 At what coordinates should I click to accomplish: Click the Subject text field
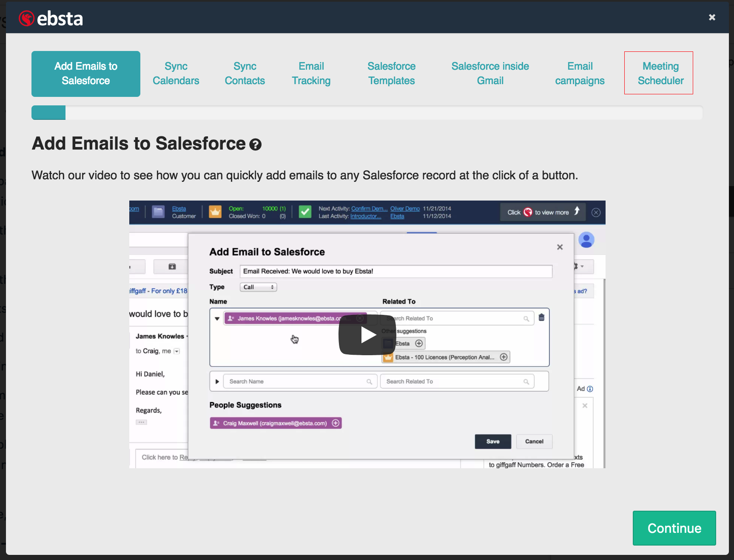click(395, 272)
